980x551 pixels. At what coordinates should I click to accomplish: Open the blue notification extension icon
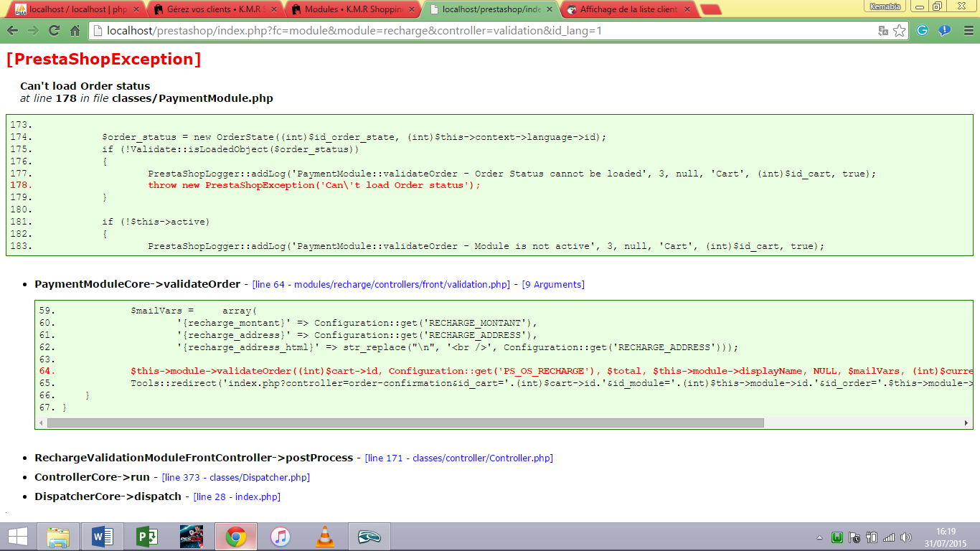click(x=945, y=31)
